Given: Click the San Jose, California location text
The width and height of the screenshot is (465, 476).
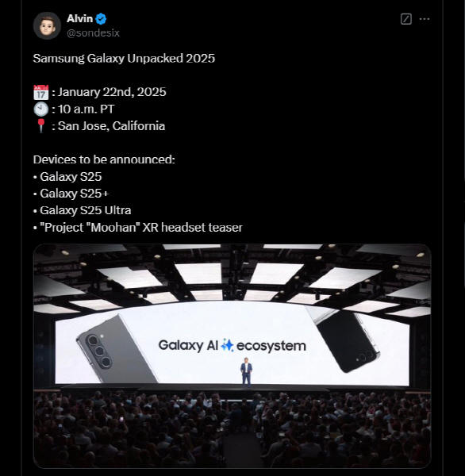Looking at the screenshot, I should (111, 126).
